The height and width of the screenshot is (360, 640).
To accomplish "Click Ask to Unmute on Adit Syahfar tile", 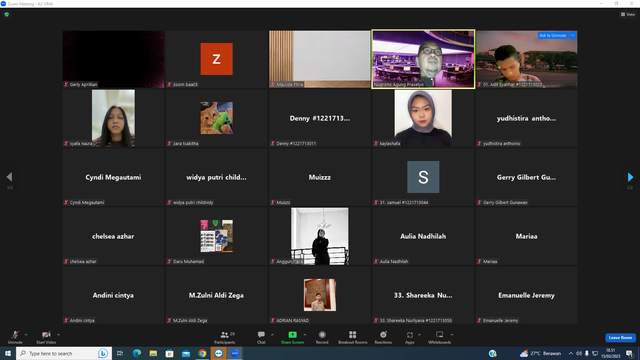I will 553,36.
